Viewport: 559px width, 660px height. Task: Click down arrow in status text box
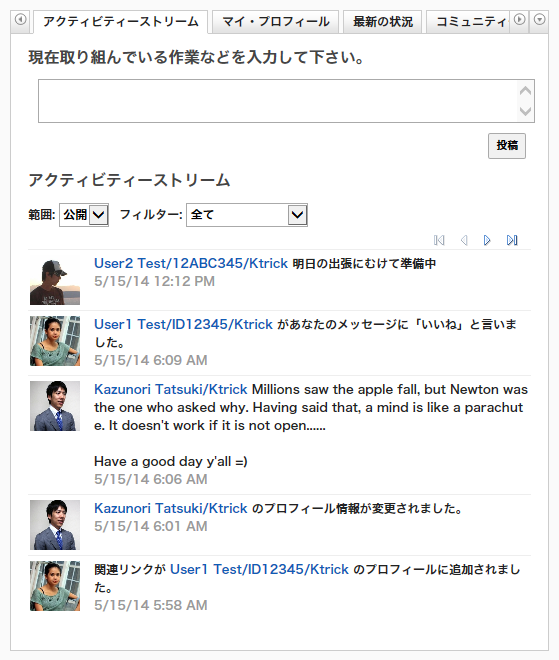pos(525,111)
